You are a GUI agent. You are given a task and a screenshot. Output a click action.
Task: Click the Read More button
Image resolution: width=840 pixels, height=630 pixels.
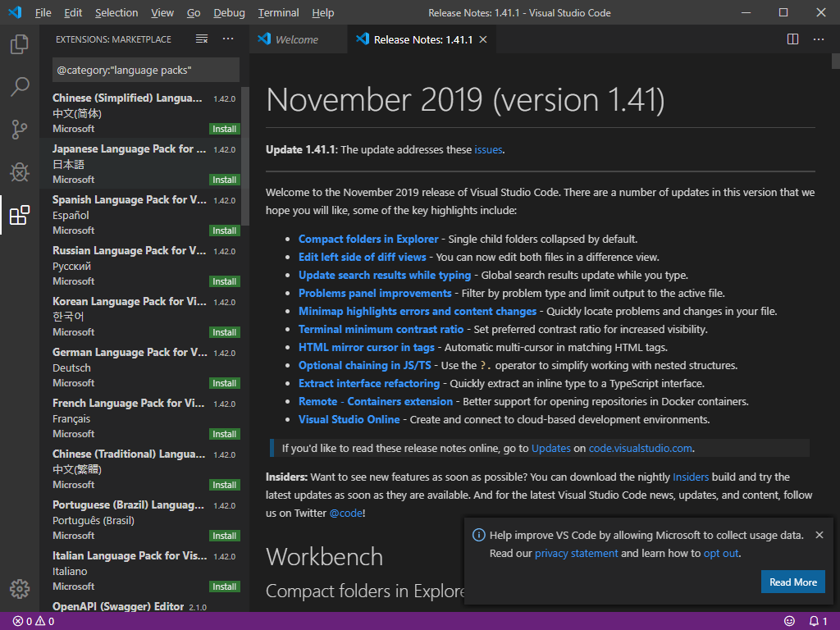point(792,582)
